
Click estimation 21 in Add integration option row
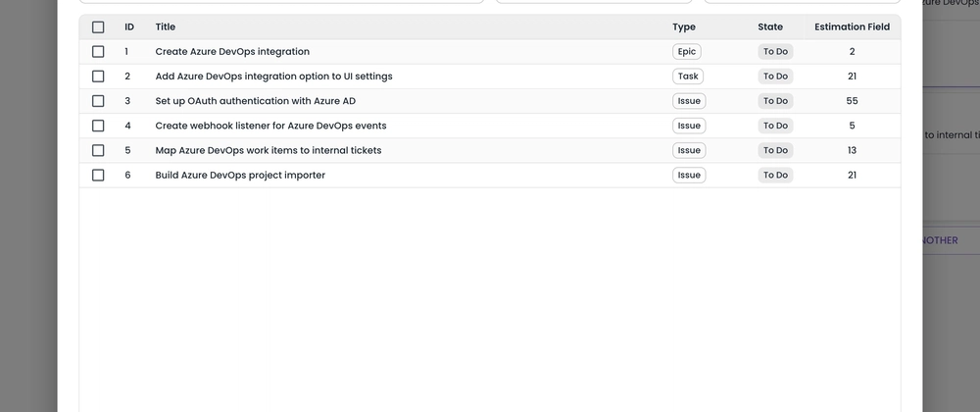tap(852, 77)
